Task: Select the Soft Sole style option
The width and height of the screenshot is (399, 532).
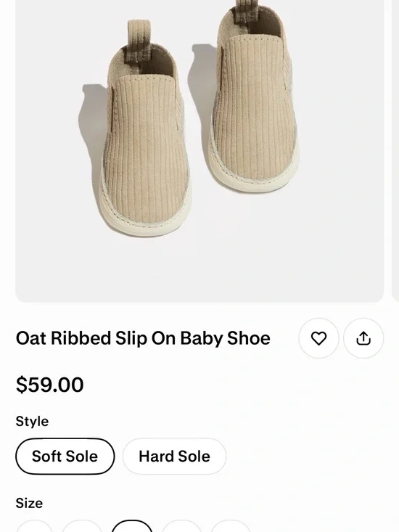Action: pos(65,456)
